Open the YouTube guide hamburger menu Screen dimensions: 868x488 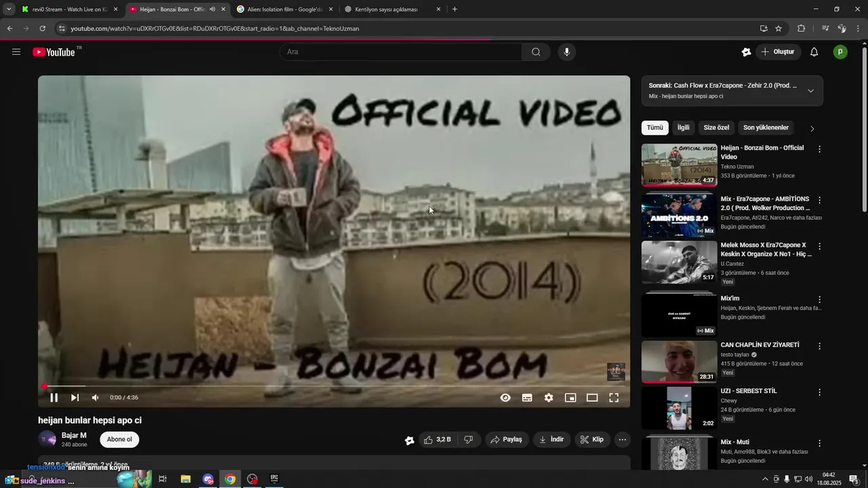[16, 52]
